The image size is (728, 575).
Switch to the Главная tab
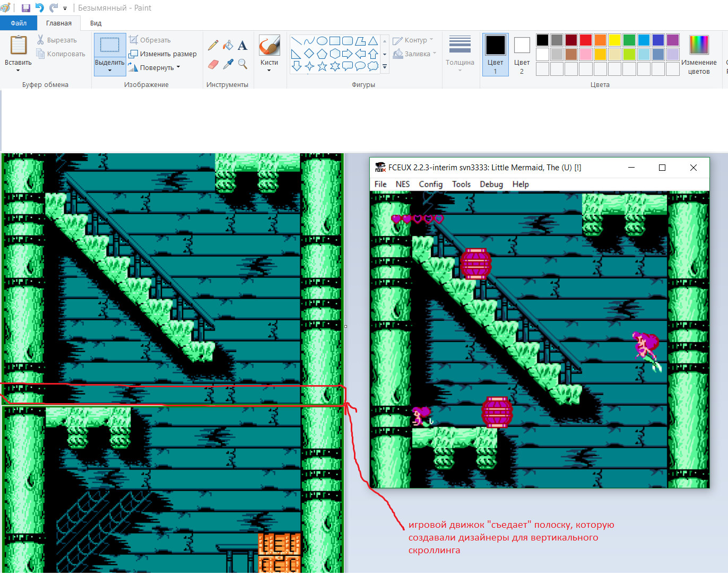coord(59,23)
